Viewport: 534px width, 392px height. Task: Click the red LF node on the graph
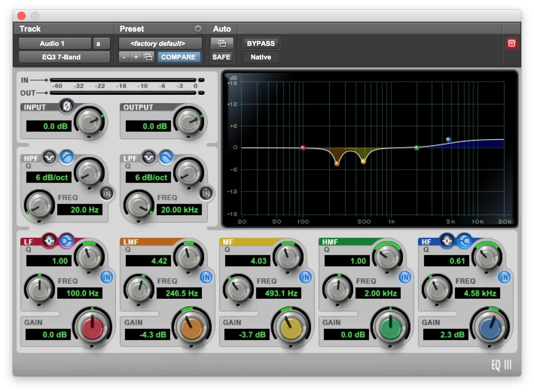303,148
